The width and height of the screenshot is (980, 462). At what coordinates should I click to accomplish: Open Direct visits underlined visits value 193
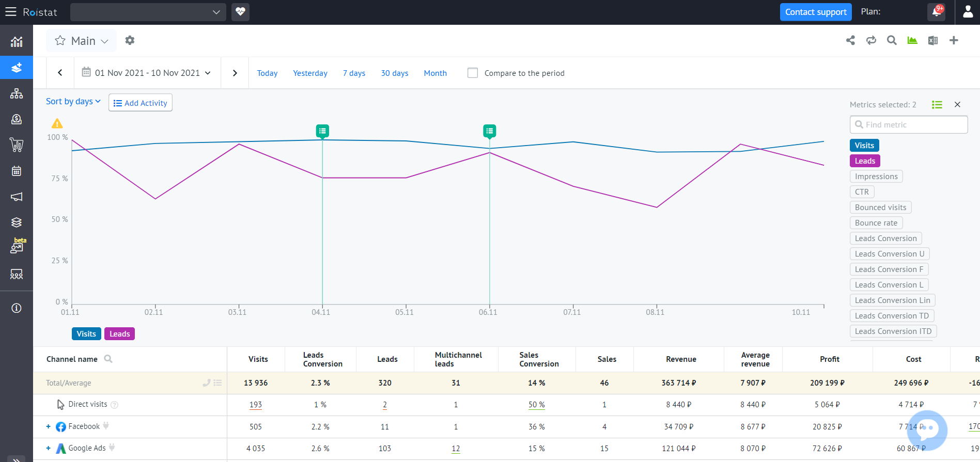tap(256, 405)
